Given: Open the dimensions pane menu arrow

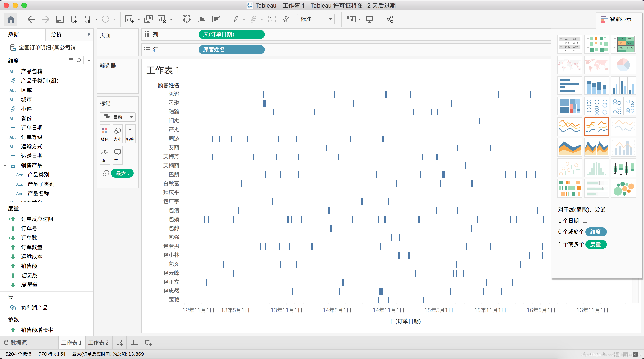Looking at the screenshot, I should 89,60.
